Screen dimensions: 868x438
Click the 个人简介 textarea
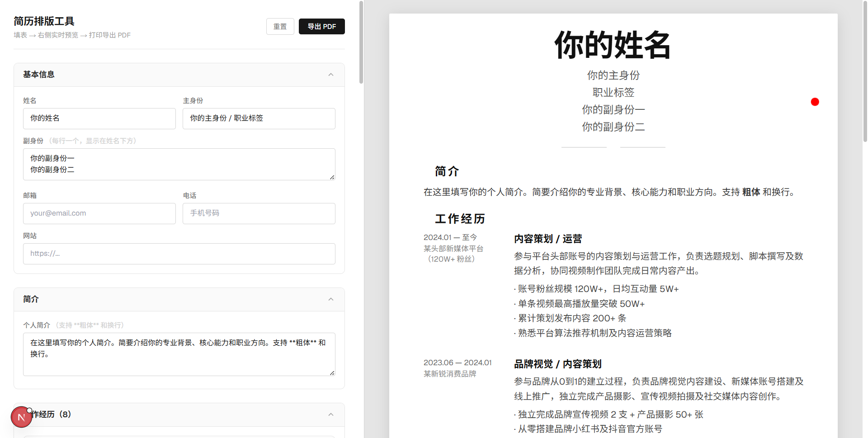click(x=179, y=354)
